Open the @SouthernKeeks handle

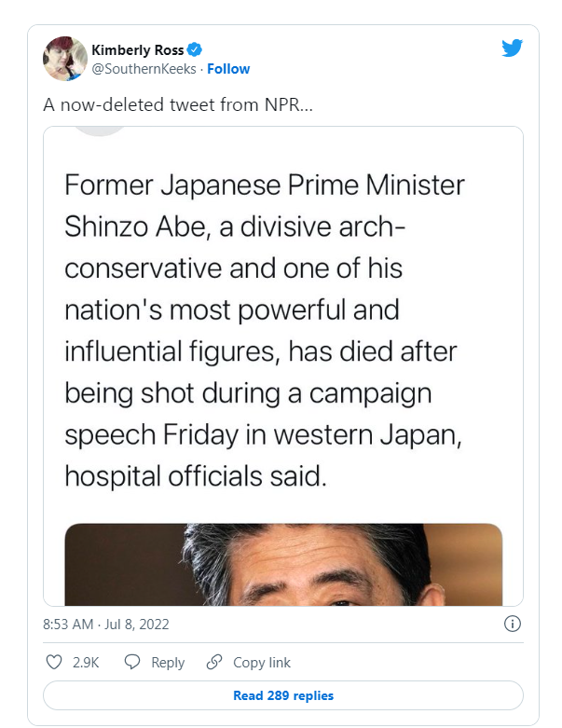(144, 69)
